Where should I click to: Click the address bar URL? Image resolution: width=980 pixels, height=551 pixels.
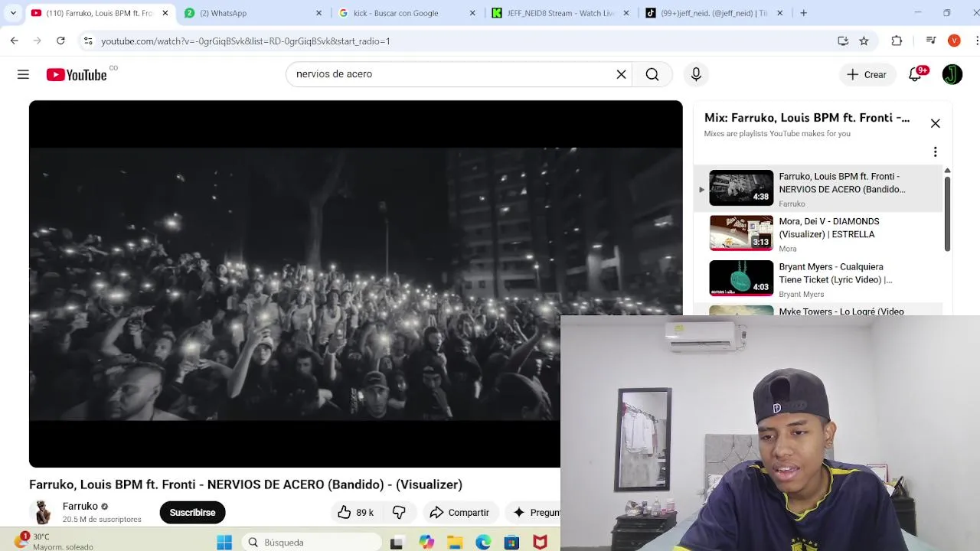(245, 41)
